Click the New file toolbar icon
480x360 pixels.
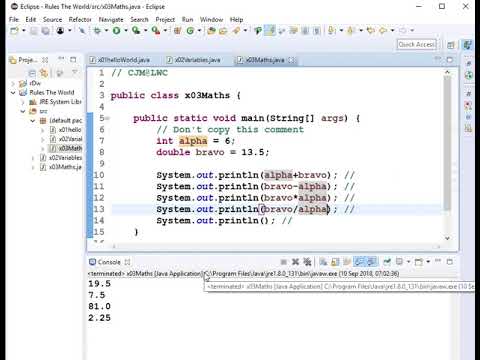[14, 31]
